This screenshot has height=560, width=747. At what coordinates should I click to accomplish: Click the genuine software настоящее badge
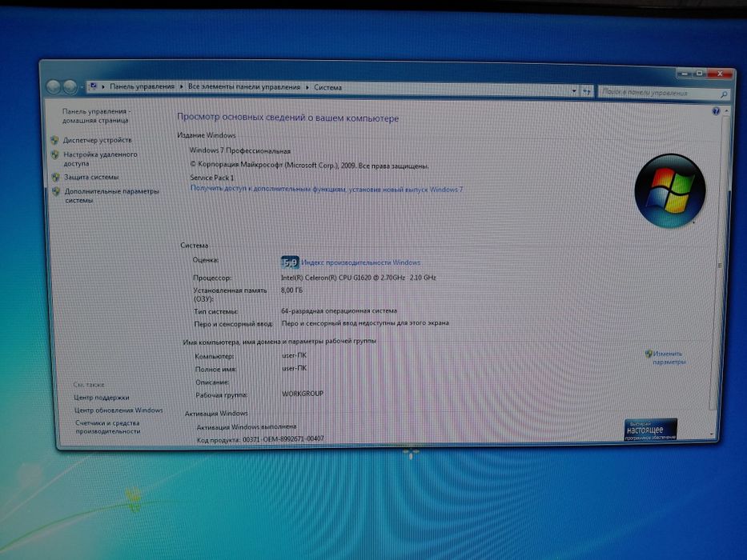(x=650, y=429)
